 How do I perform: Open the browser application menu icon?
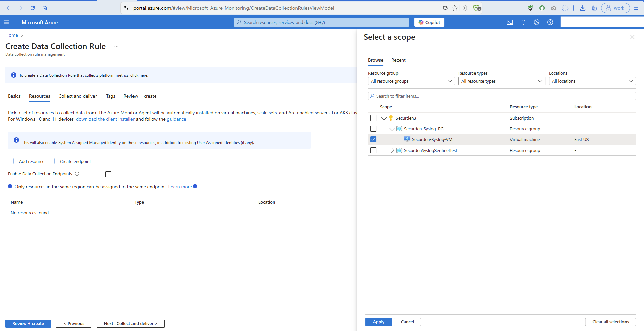click(636, 8)
